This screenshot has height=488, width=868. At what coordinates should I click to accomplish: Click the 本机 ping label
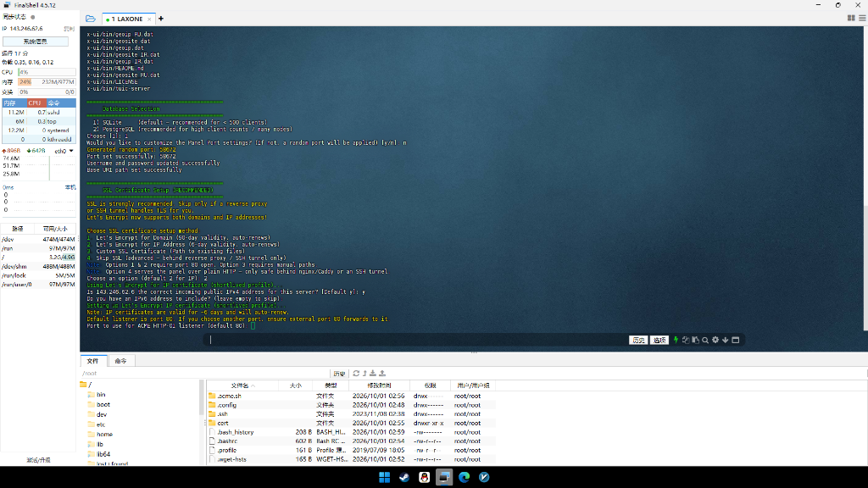(70, 187)
